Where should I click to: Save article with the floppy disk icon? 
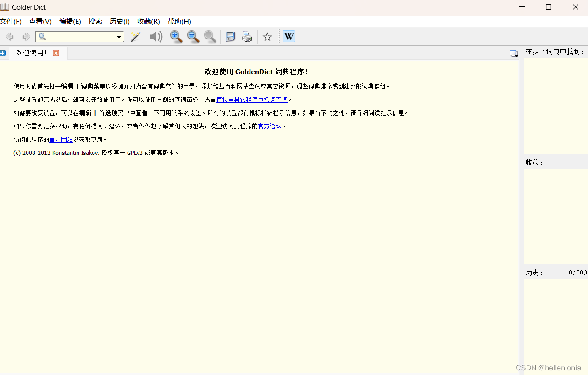click(230, 37)
